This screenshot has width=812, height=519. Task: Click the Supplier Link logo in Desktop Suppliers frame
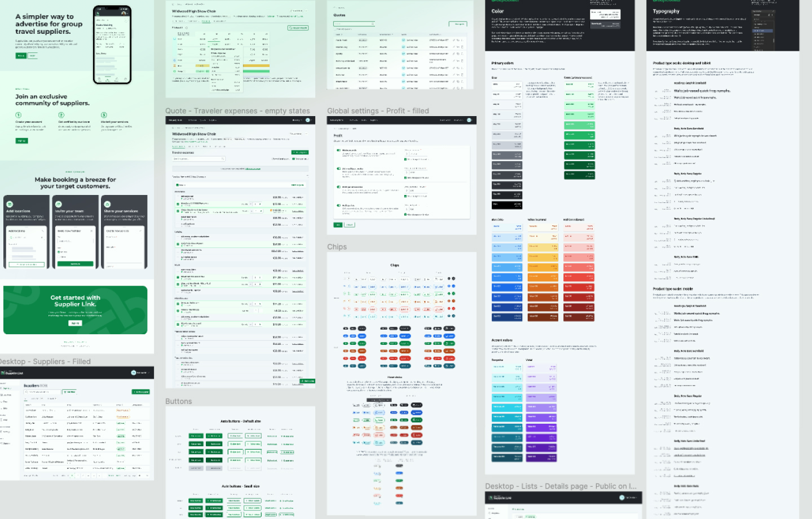pos(12,373)
